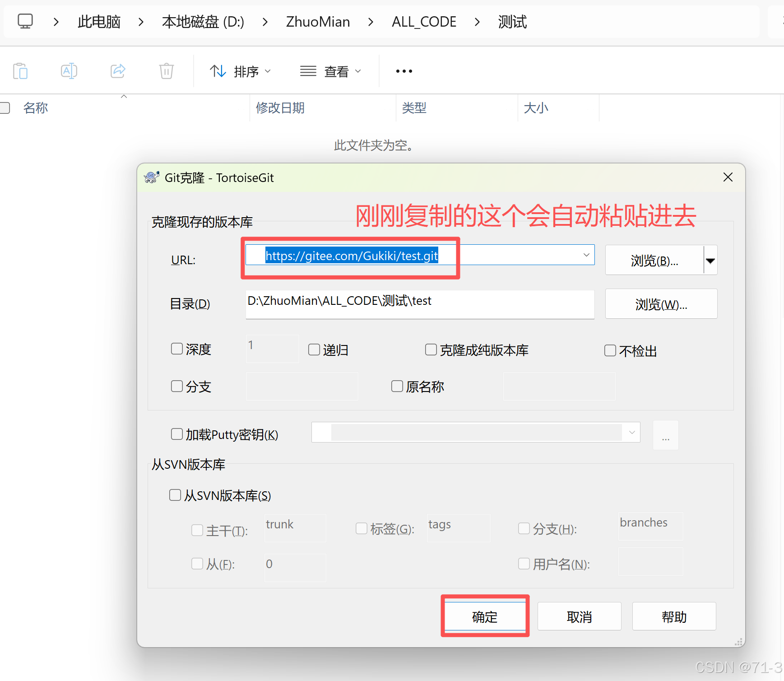
Task: Click the 测试 breadcrumb folder
Action: tap(512, 22)
